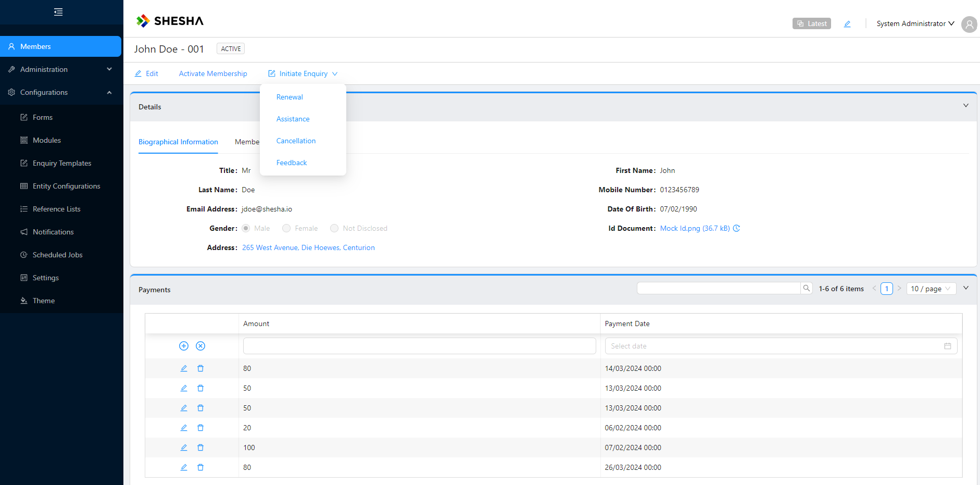Screen dimensions: 980x485
Task: Click the history icon next to Mock Id.png
Action: [x=736, y=228]
